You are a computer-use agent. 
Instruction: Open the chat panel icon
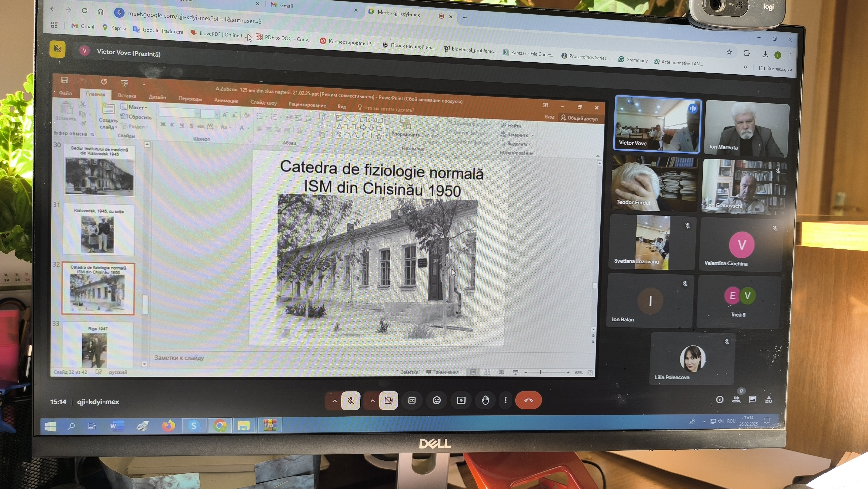[752, 399]
